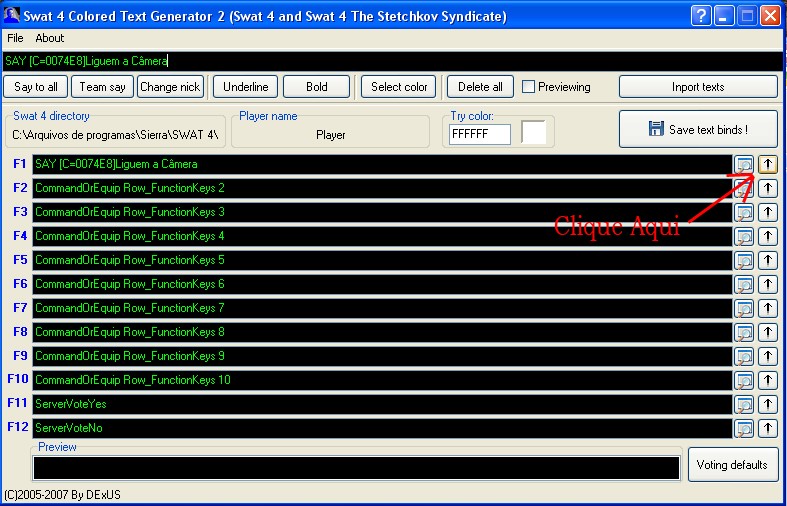
Task: Select the F10 Row_FunctionKeys 10 bind field
Action: point(382,380)
